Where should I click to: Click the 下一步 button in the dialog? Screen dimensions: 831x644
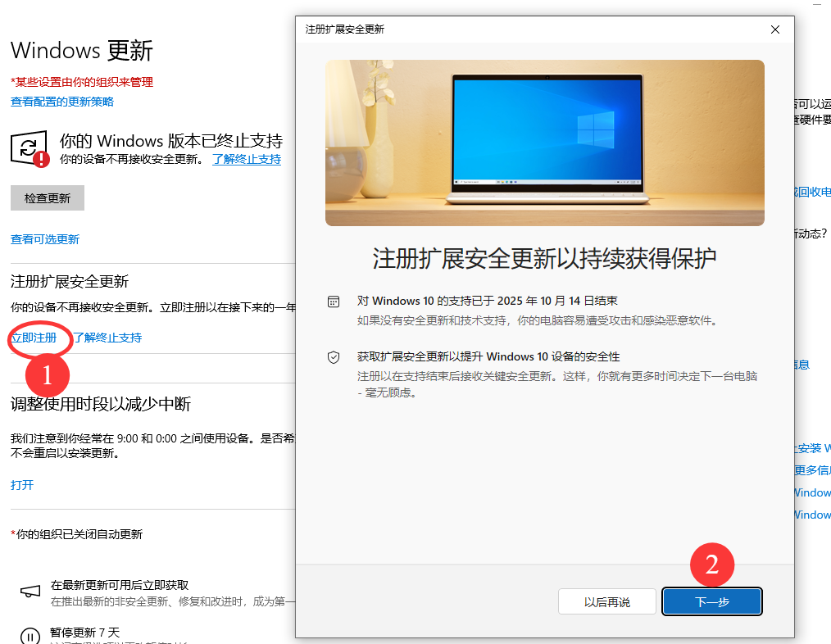point(711,601)
